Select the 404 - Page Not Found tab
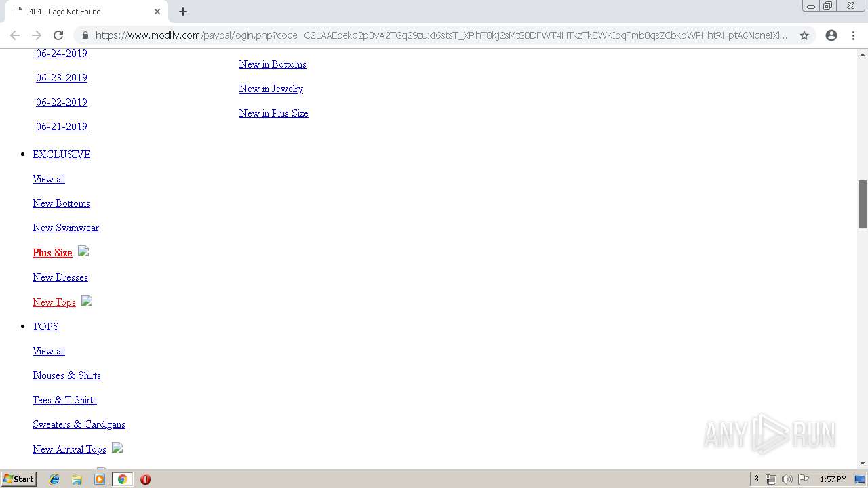868x488 pixels. click(87, 12)
